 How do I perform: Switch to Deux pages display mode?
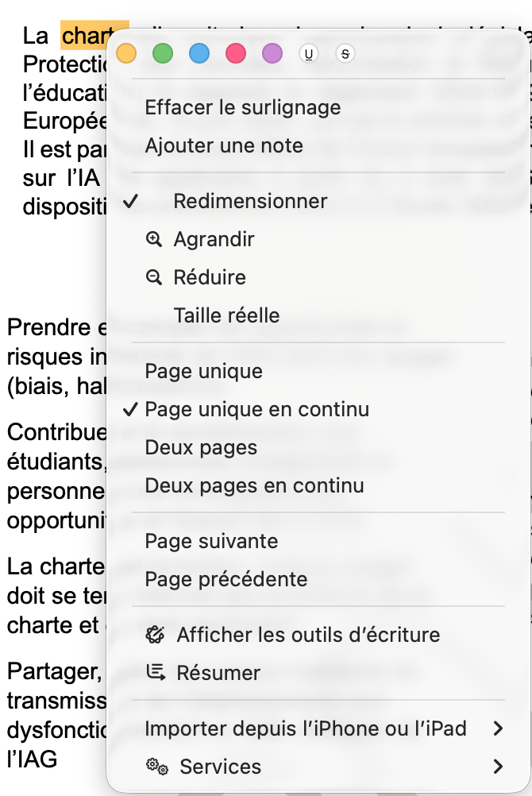point(201,448)
